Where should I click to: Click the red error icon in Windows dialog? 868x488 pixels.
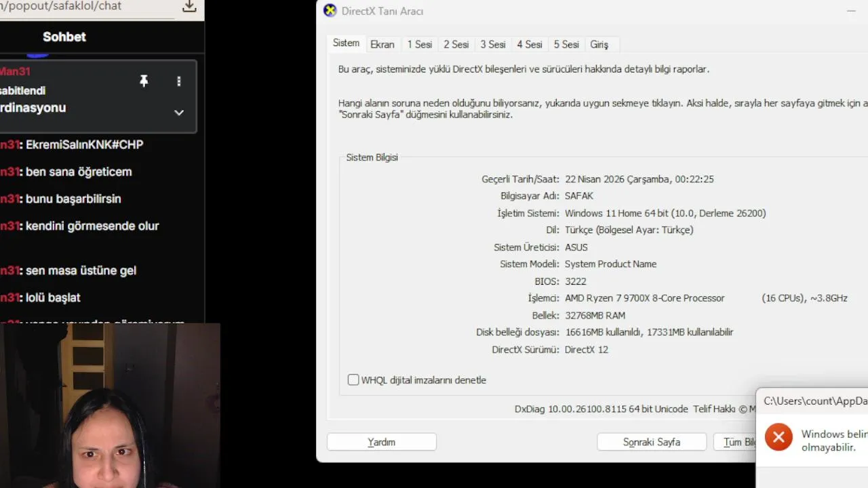pyautogui.click(x=778, y=437)
